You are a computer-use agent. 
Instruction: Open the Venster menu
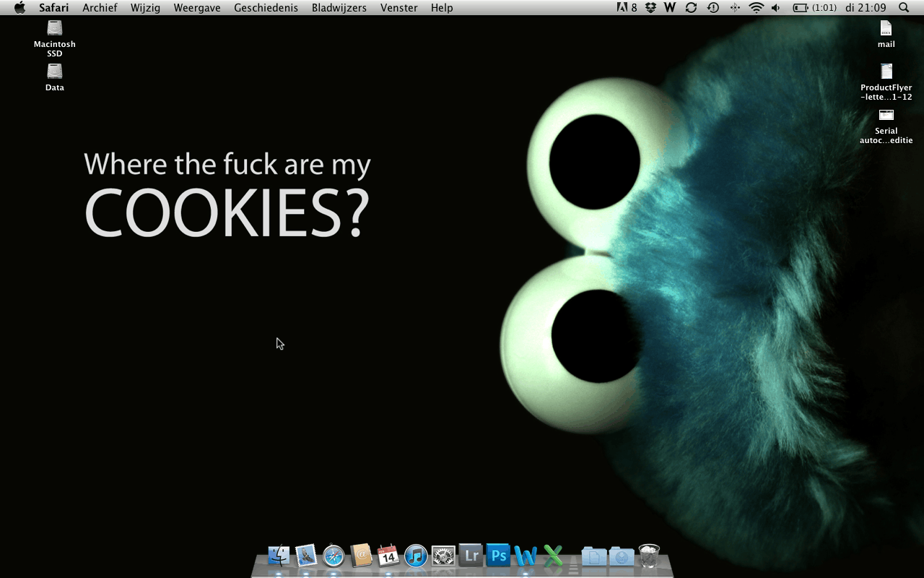[399, 8]
